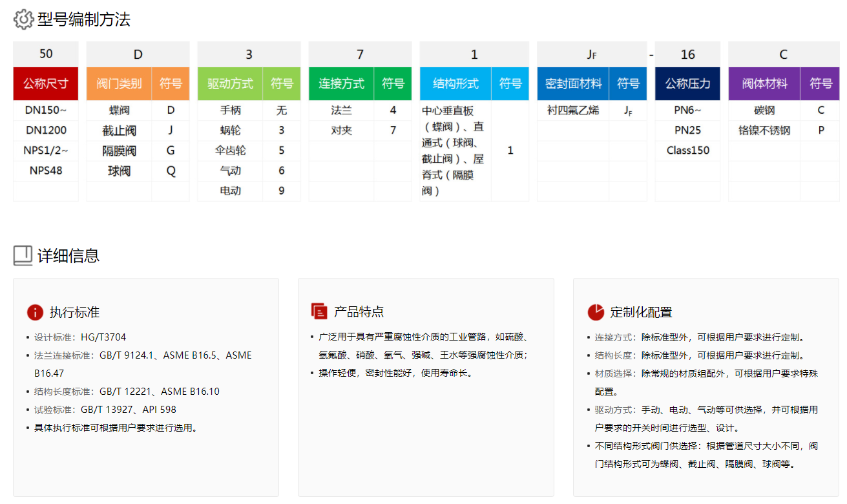Click the 衬四氟乙烯 sealing material cell

(573, 110)
